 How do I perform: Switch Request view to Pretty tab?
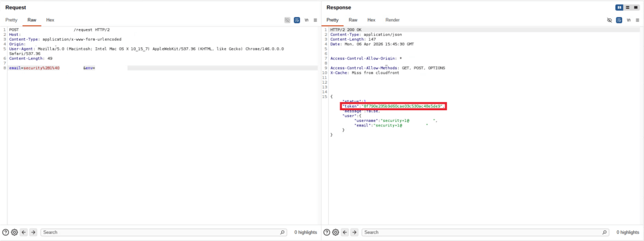pyautogui.click(x=11, y=20)
